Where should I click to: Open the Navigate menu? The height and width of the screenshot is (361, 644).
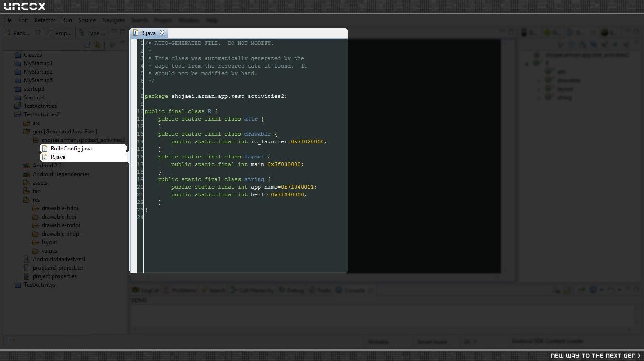click(x=113, y=20)
